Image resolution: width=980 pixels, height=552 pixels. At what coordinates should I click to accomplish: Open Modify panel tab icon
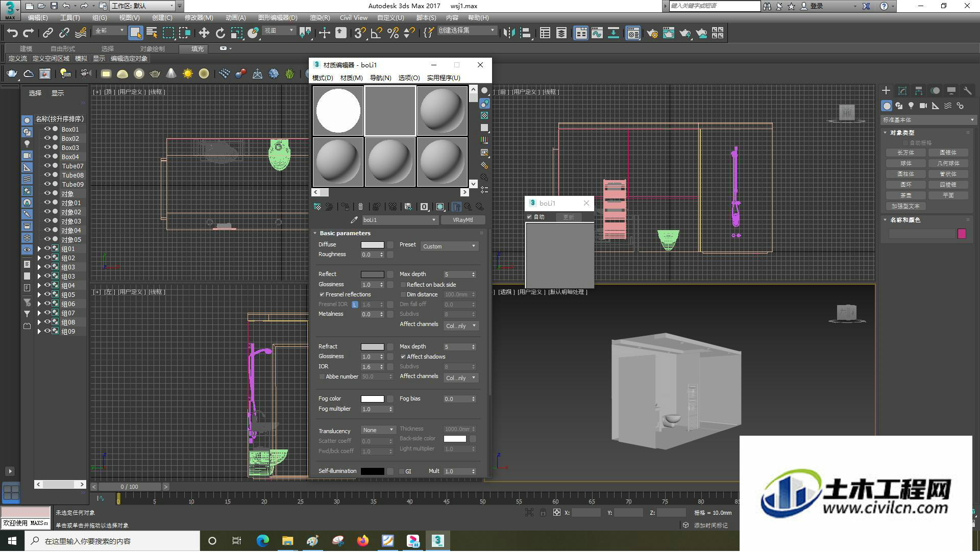pos(902,91)
